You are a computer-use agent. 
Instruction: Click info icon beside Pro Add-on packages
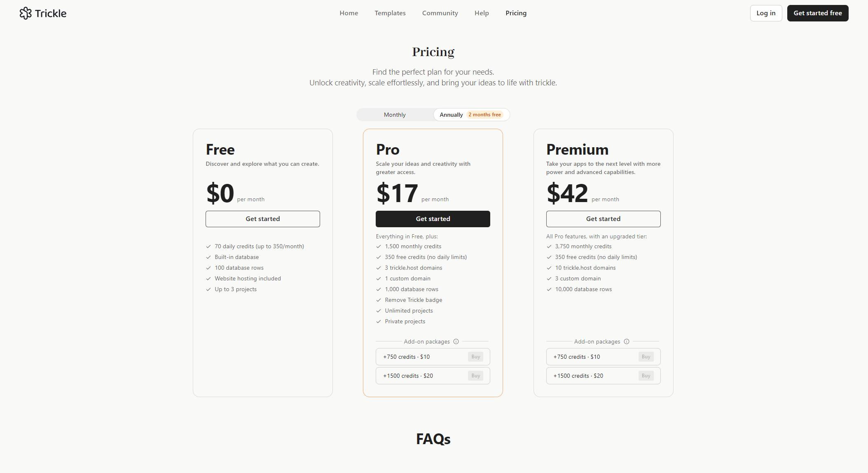click(x=456, y=341)
